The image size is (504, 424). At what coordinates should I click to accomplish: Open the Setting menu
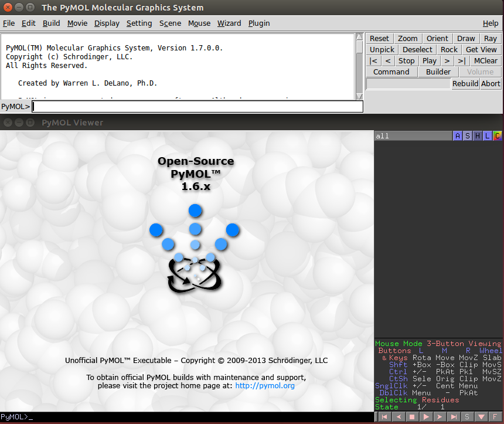[x=139, y=23]
